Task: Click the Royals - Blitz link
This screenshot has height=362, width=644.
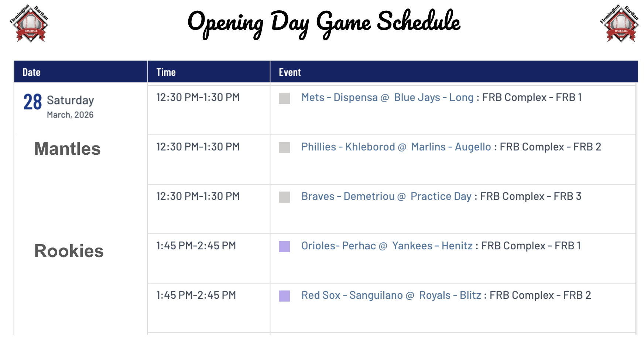Action: tap(450, 296)
